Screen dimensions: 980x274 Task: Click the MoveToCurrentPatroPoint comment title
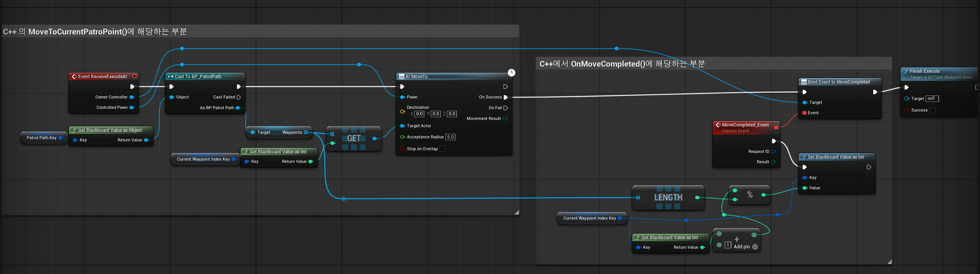(x=95, y=32)
